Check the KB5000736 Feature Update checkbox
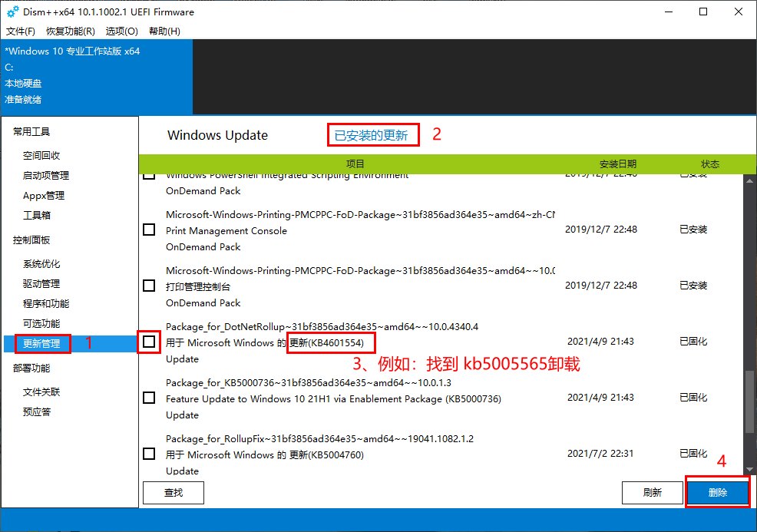This screenshot has width=757, height=532. click(149, 398)
